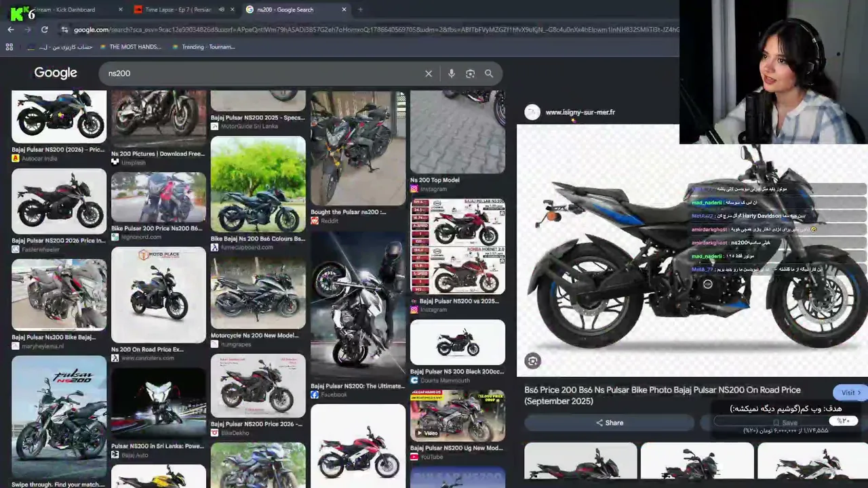The width and height of the screenshot is (868, 488).
Task: Click the Reddit source label
Action: pos(330,221)
